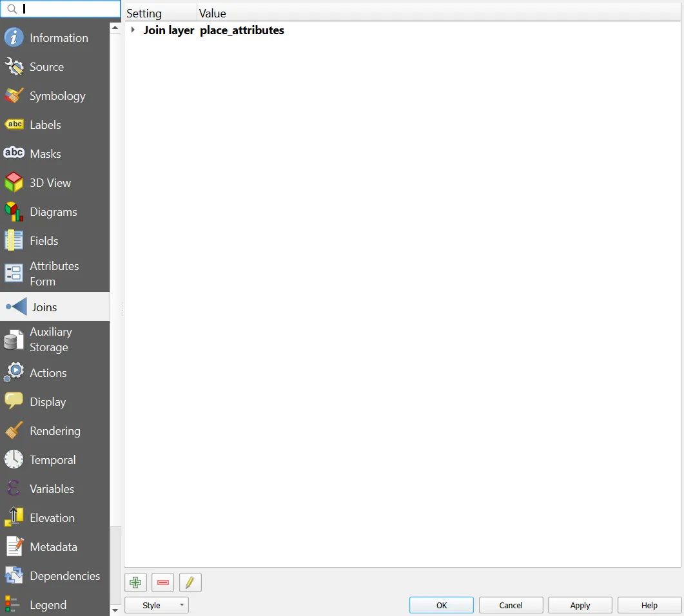Select the Metadata icon in sidebar

click(14, 546)
